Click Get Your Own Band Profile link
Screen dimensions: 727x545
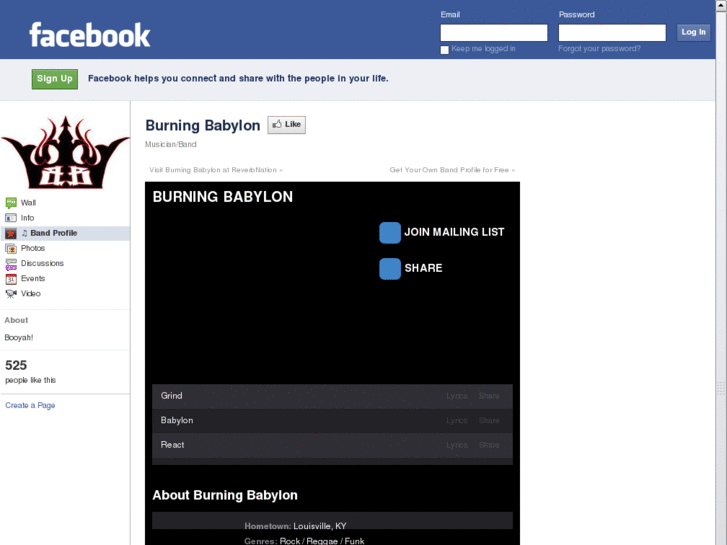452,170
